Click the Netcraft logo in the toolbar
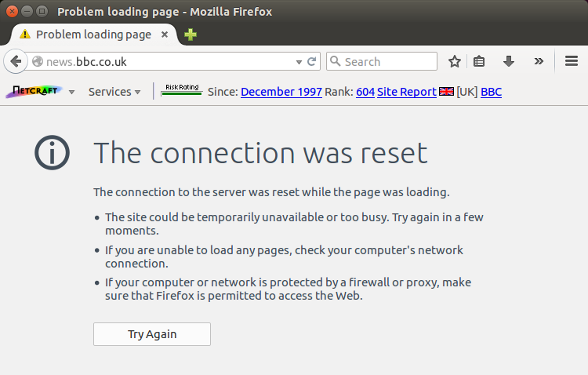The height and width of the screenshot is (375, 588). pos(34,91)
